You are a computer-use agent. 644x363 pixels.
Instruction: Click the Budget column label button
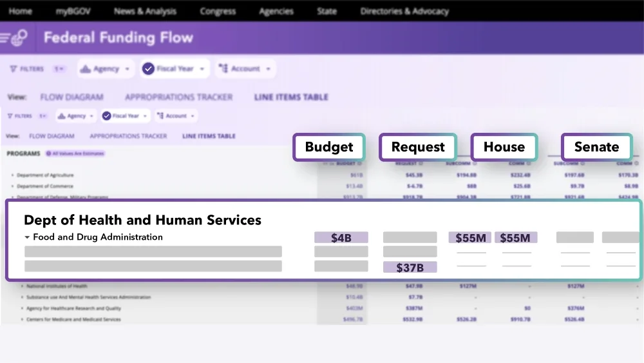coord(329,147)
